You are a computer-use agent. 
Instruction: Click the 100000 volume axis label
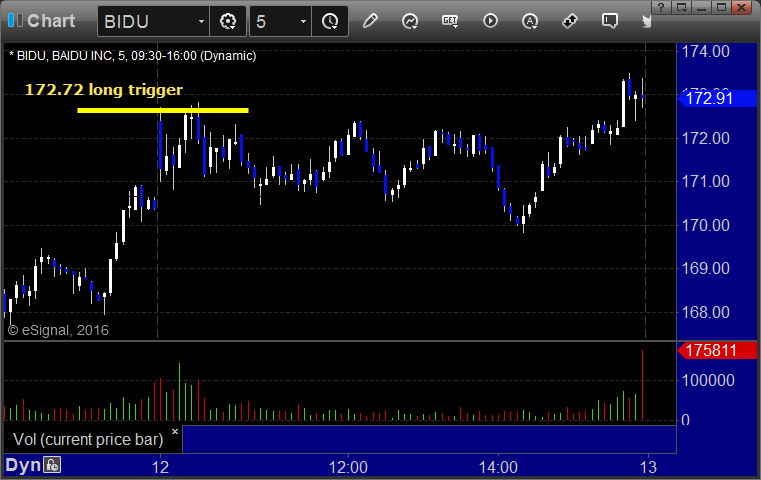click(x=708, y=380)
